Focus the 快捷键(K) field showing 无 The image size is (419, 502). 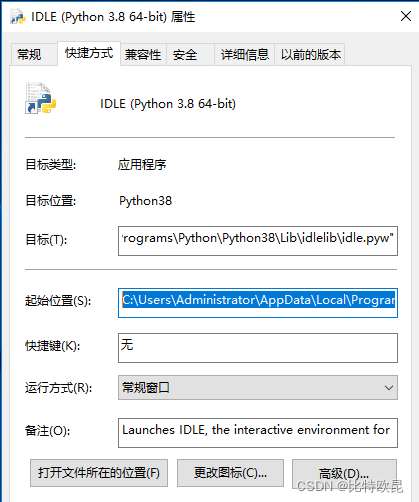click(258, 348)
